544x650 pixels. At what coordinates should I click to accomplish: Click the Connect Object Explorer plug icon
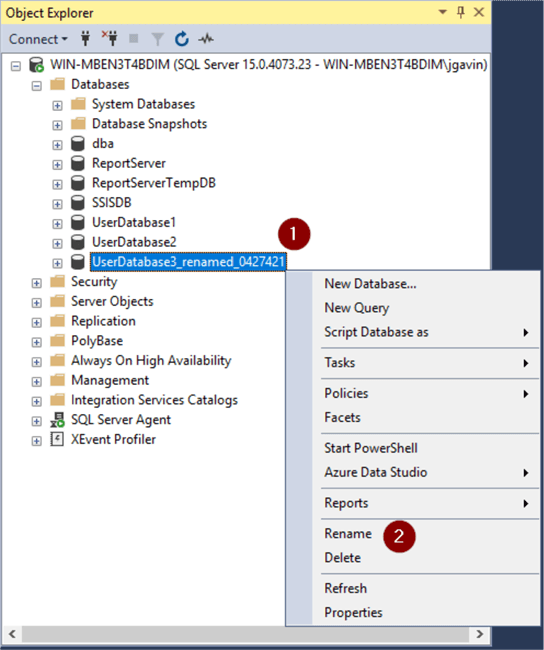[85, 39]
